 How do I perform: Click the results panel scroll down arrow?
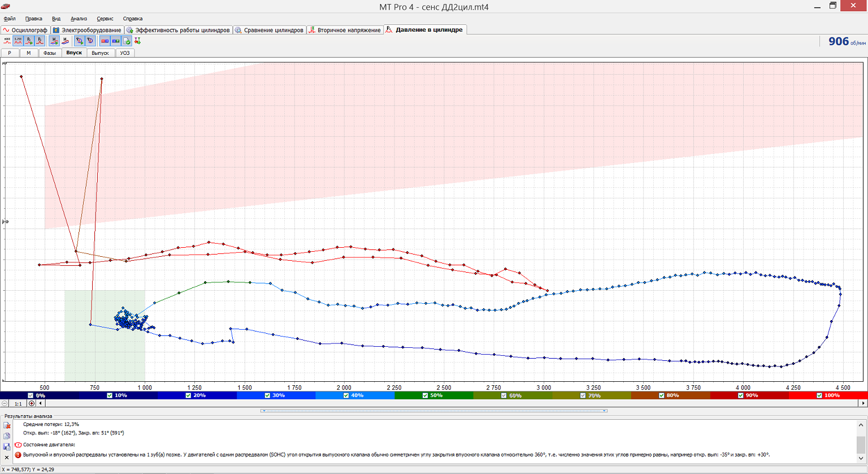pyautogui.click(x=861, y=458)
